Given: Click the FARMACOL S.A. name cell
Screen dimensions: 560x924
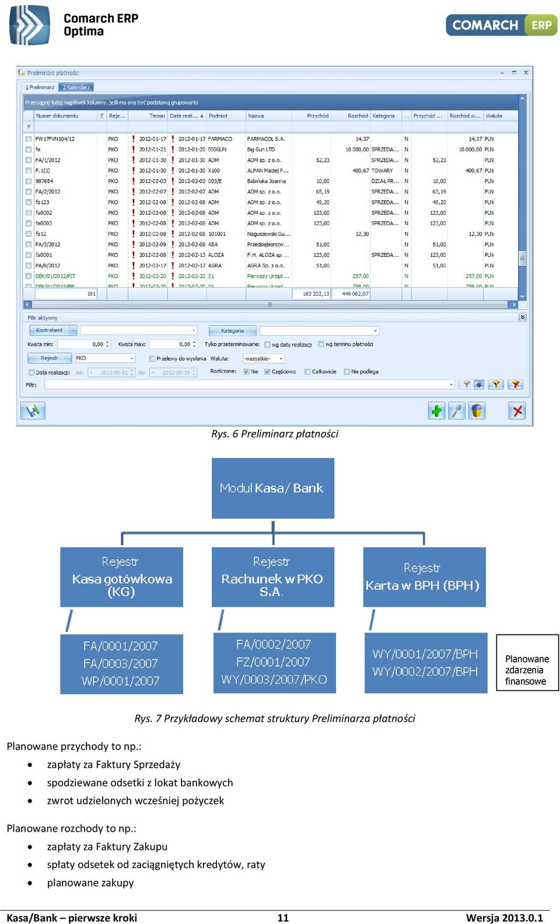Looking at the screenshot, I should click(268, 139).
